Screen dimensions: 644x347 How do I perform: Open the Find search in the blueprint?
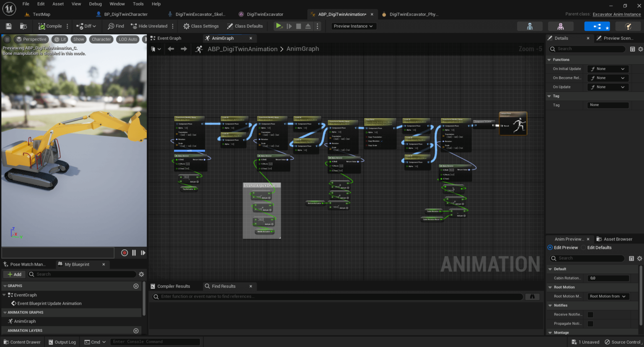(x=116, y=26)
